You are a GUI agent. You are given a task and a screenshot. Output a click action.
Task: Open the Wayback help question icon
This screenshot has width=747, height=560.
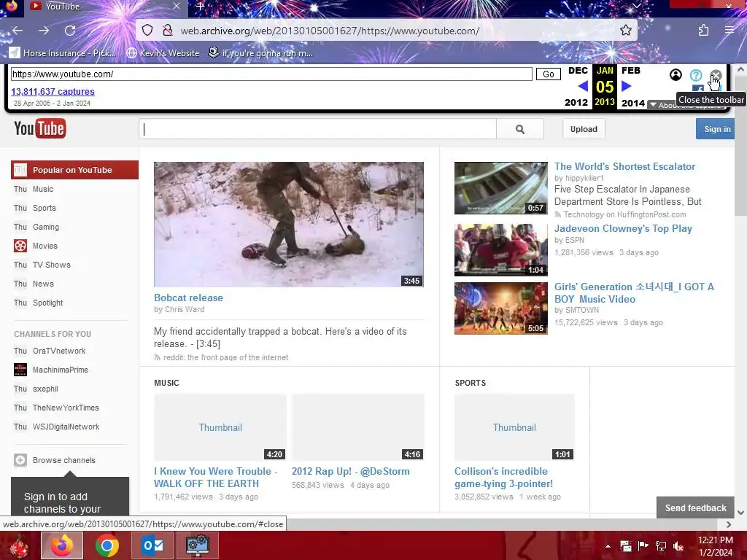pyautogui.click(x=695, y=75)
